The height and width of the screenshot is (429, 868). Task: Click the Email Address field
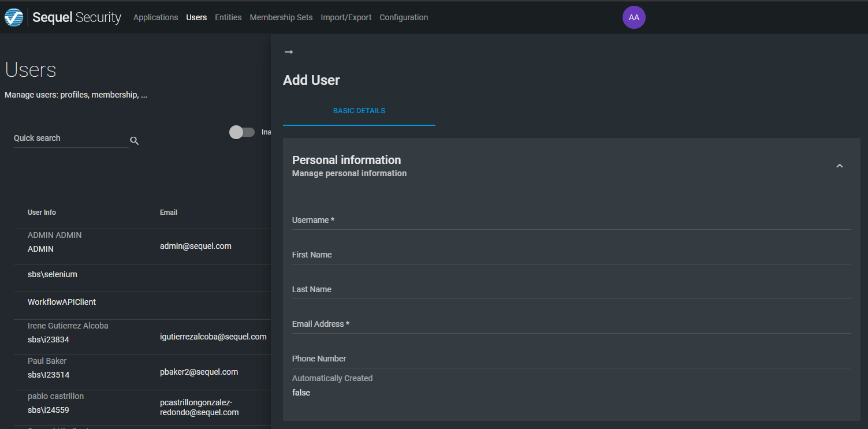tap(572, 324)
